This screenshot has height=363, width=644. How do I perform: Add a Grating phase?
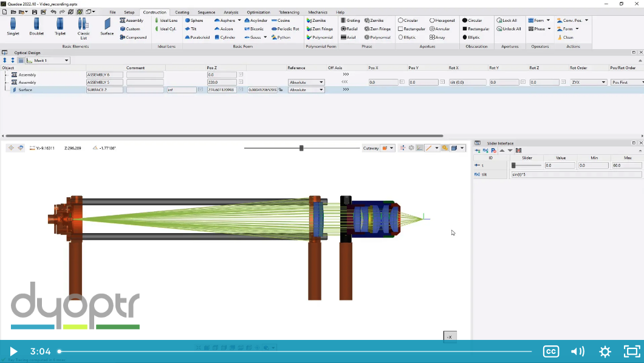point(350,20)
